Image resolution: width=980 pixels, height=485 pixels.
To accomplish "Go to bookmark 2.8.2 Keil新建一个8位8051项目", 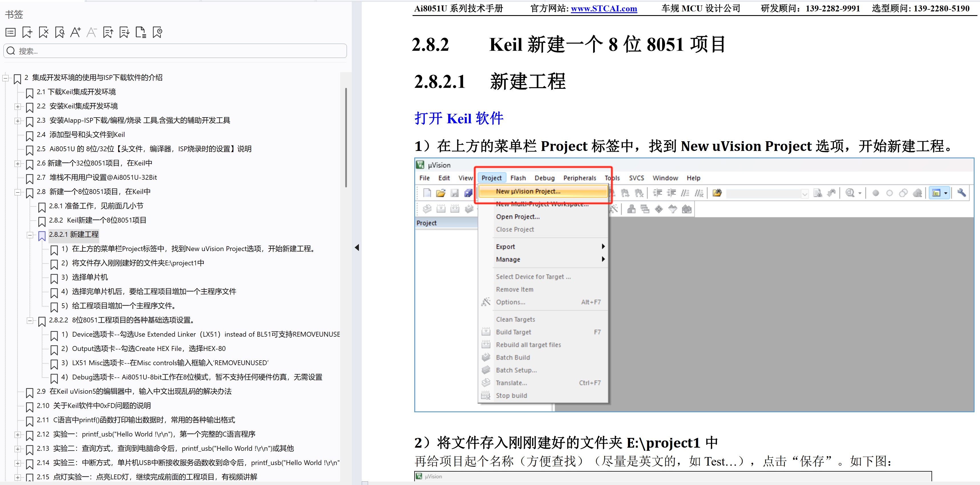I will pyautogui.click(x=97, y=220).
